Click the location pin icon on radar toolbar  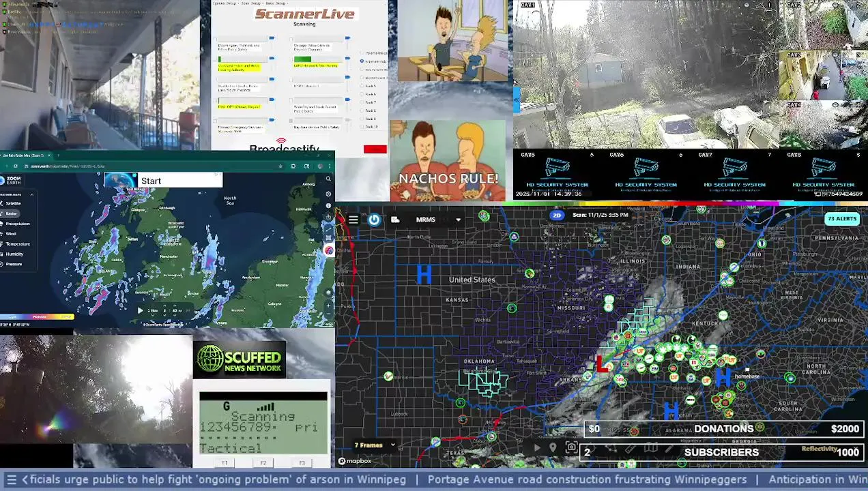point(553,447)
